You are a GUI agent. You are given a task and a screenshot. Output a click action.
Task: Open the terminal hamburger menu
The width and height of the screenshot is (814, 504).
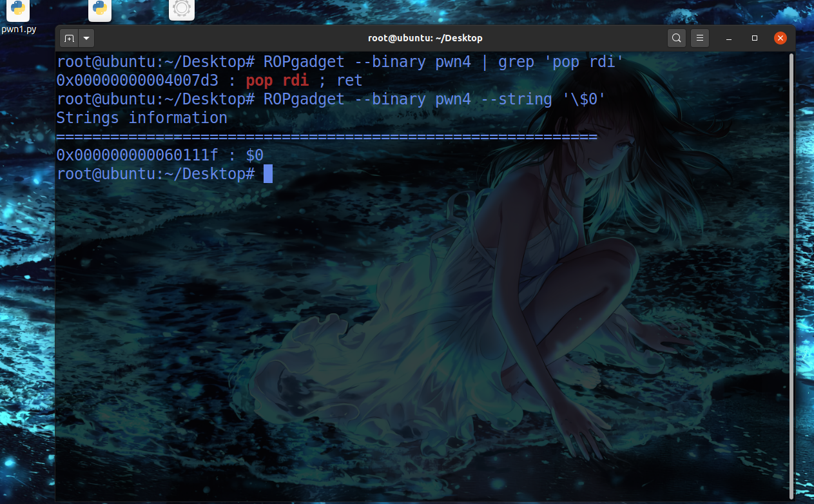pos(700,38)
